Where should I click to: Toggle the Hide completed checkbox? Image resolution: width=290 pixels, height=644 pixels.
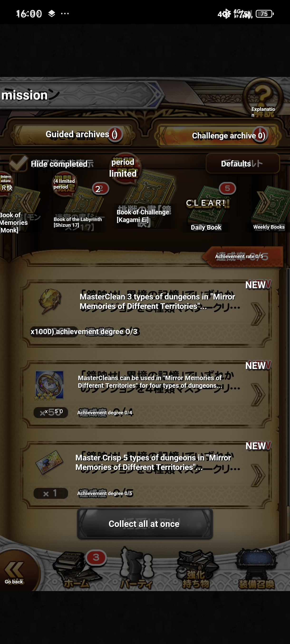click(19, 163)
